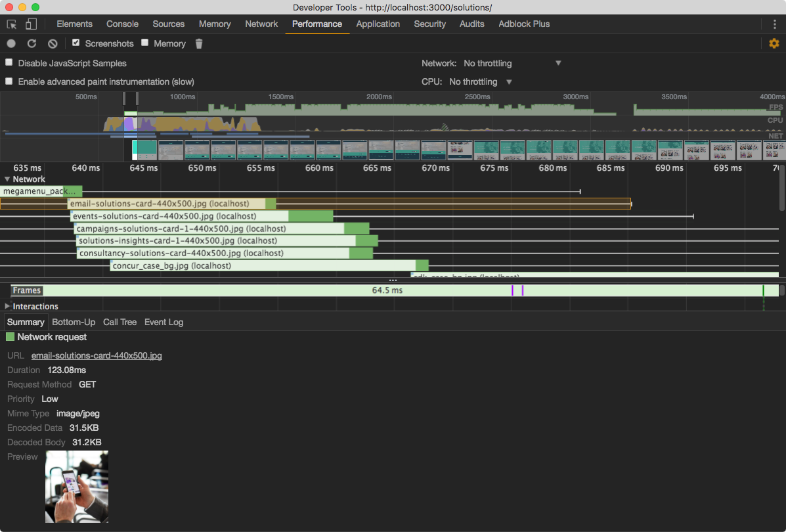The image size is (786, 532).
Task: Check Disable JavaScript Samples
Action: pyautogui.click(x=9, y=63)
